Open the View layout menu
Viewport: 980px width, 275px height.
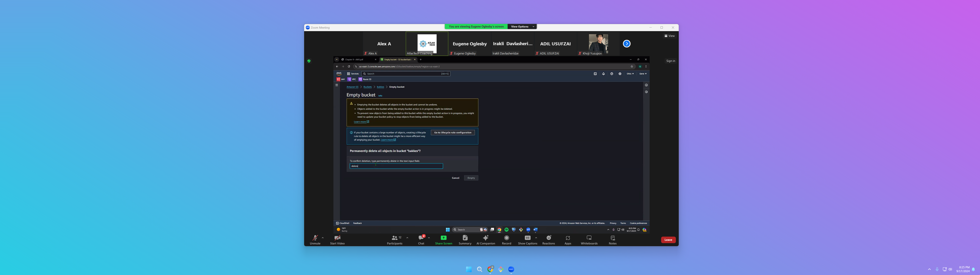point(670,36)
